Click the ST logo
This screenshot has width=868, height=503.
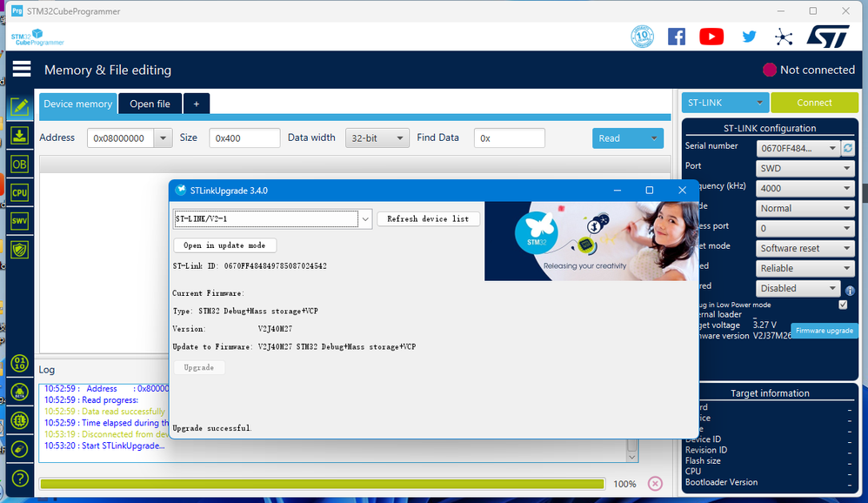(x=828, y=37)
